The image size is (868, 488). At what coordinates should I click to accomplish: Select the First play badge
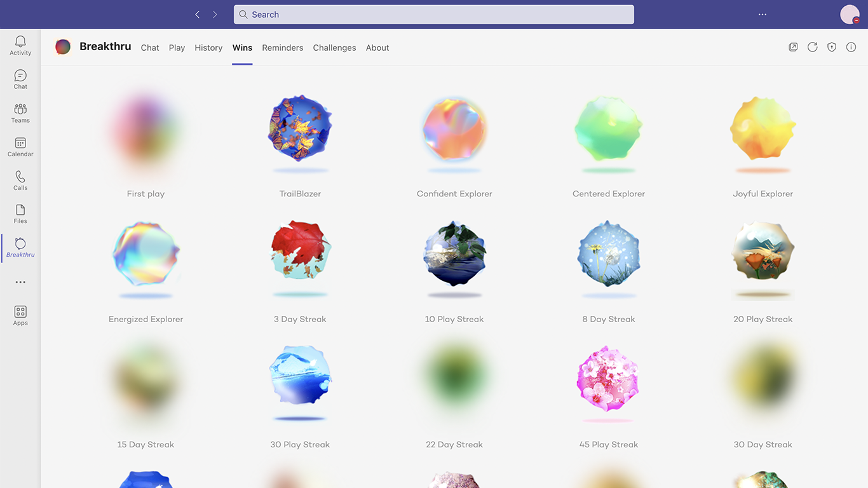[x=146, y=129]
